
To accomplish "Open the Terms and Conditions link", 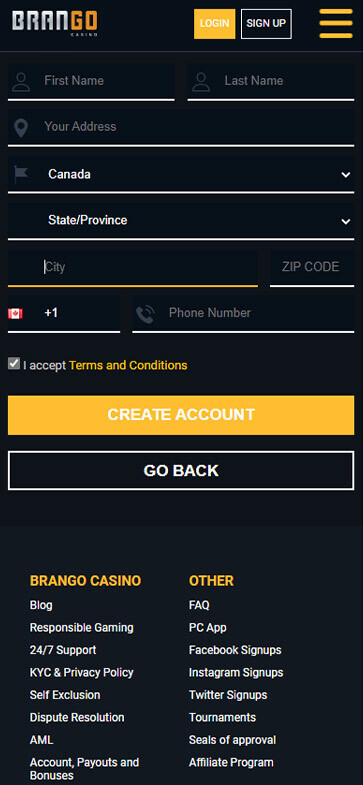I will coord(128,365).
